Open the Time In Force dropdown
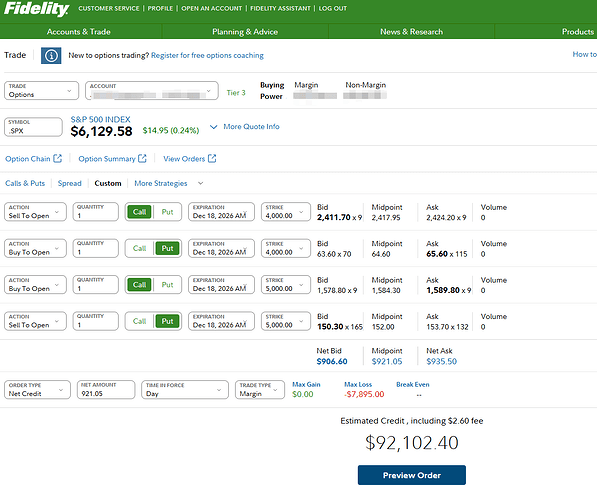 coord(185,390)
